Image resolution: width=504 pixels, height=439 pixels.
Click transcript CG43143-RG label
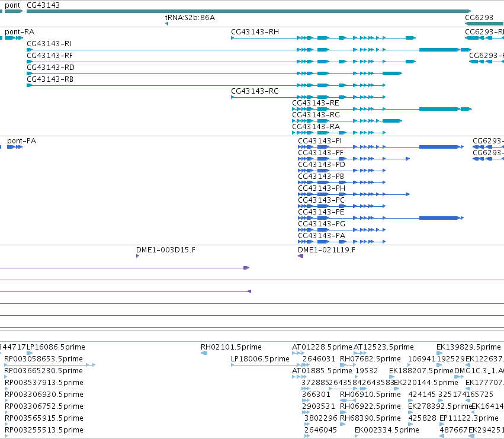point(316,115)
